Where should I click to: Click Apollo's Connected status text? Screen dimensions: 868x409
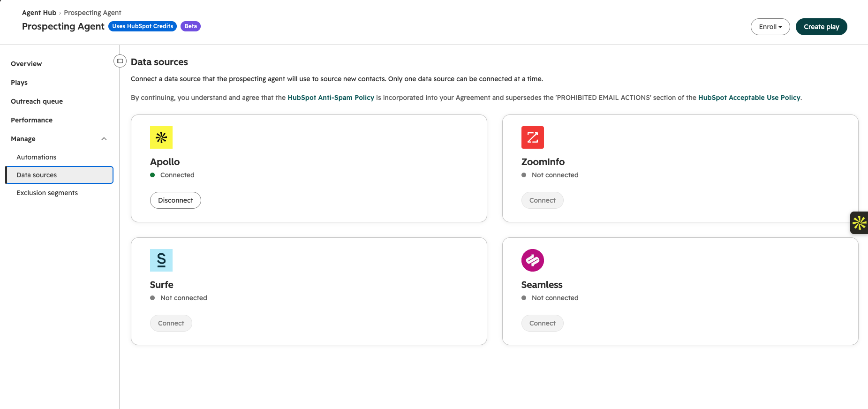coord(177,175)
